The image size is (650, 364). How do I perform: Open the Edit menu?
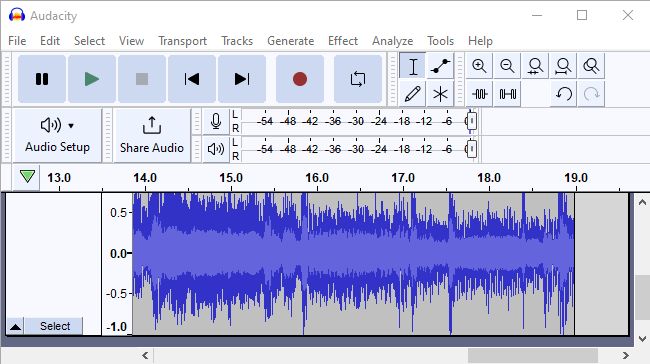pyautogui.click(x=50, y=41)
